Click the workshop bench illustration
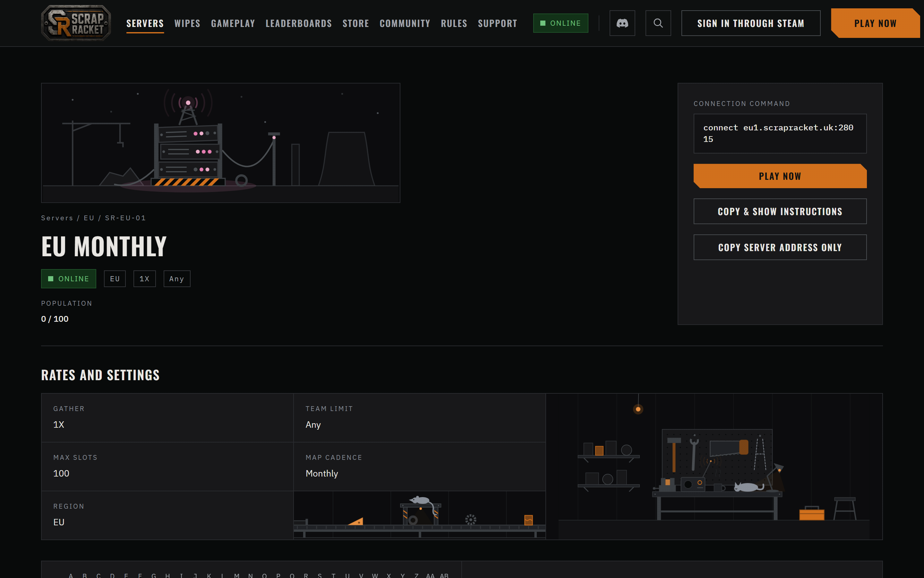Image resolution: width=924 pixels, height=578 pixels. [714, 467]
